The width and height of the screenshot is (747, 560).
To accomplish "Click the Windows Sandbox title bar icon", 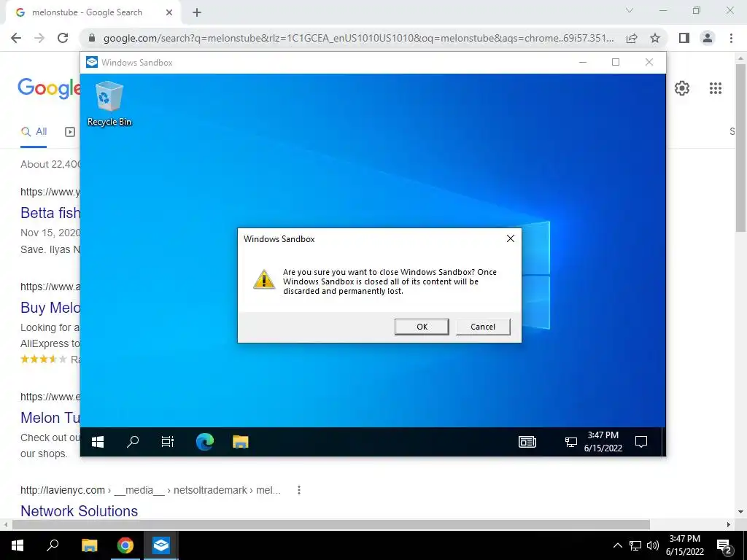I will coord(92,63).
